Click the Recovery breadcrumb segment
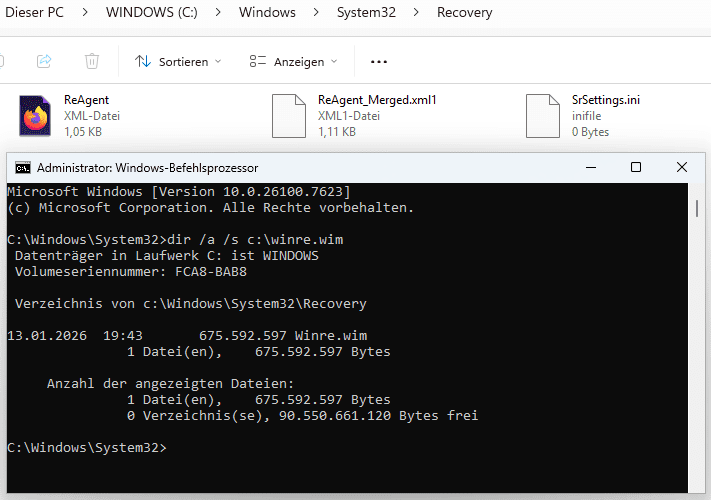The width and height of the screenshot is (711, 500). 465,13
